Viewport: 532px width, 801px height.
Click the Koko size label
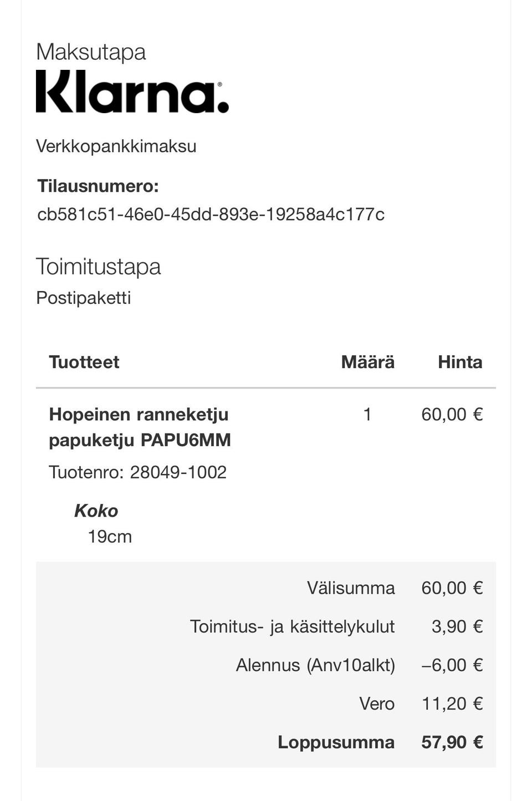tap(96, 511)
